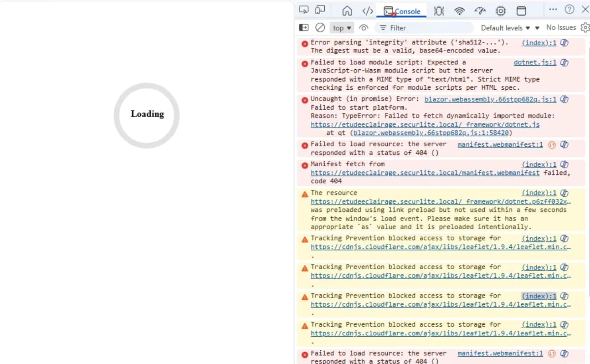Open the dotnet.js:1 source link
Viewport: 590px width, 364px height.
pyautogui.click(x=535, y=62)
